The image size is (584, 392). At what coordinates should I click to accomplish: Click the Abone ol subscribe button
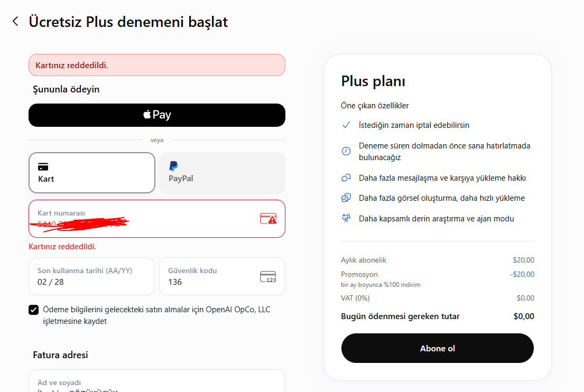click(x=437, y=348)
